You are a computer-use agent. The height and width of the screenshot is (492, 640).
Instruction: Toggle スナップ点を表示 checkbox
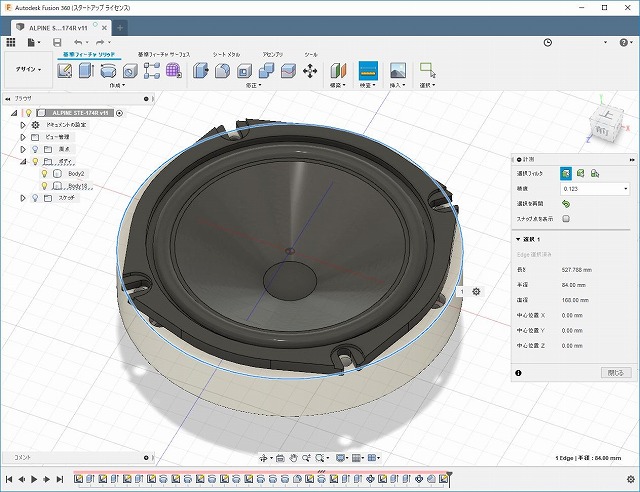pyautogui.click(x=566, y=218)
